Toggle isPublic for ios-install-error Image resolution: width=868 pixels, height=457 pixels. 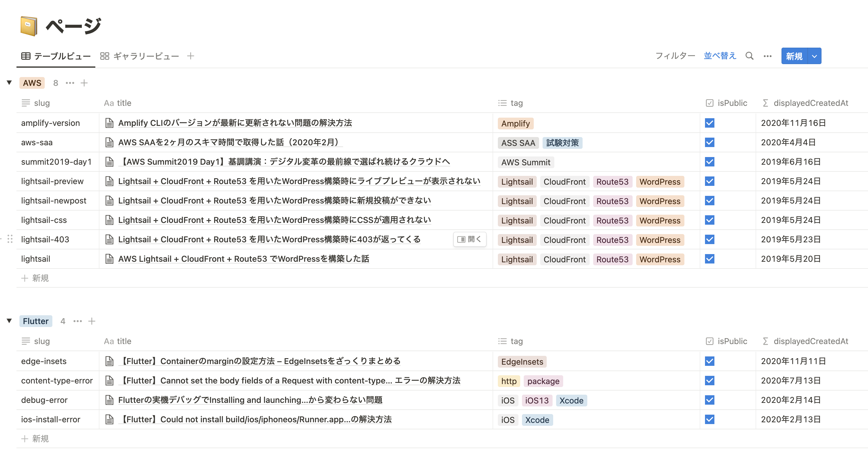[710, 419]
